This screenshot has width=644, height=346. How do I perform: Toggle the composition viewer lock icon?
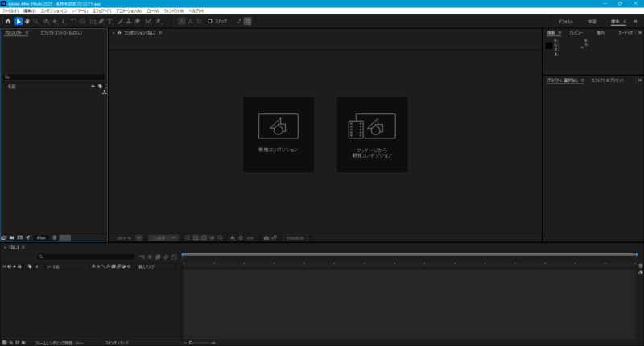tap(119, 32)
